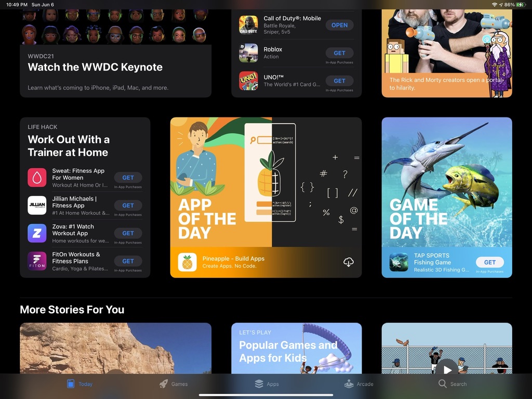Open the Pineapple - Build Apps icon

pyautogui.click(x=187, y=262)
